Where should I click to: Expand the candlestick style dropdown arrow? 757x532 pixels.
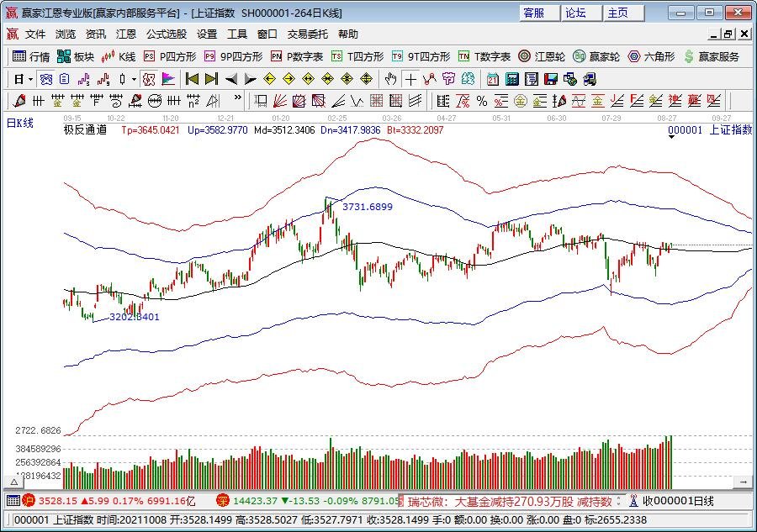pos(135,79)
